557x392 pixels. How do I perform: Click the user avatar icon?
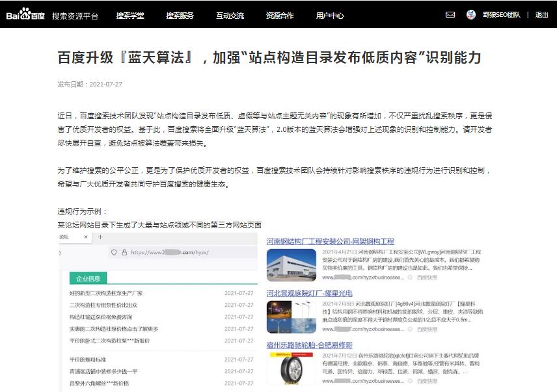pyautogui.click(x=471, y=14)
